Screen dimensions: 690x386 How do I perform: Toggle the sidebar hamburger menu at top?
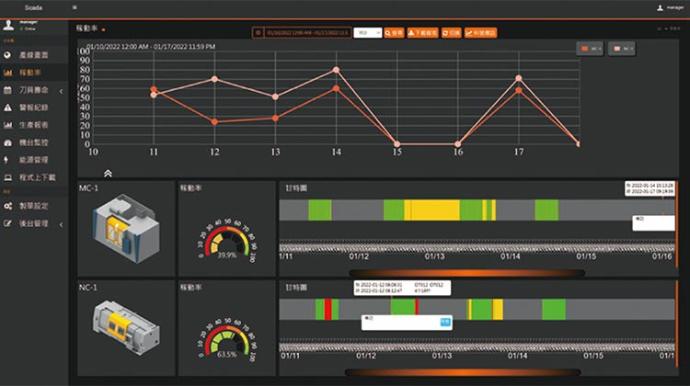click(74, 7)
